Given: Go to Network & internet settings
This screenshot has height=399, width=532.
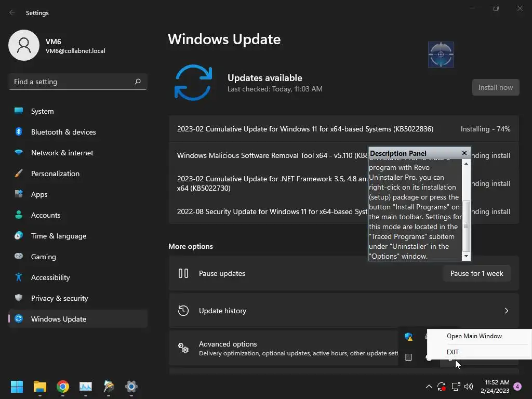Looking at the screenshot, I should (x=78, y=153).
